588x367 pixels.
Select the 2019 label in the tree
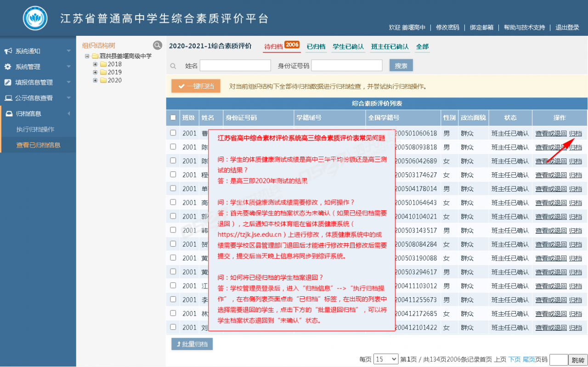click(115, 72)
